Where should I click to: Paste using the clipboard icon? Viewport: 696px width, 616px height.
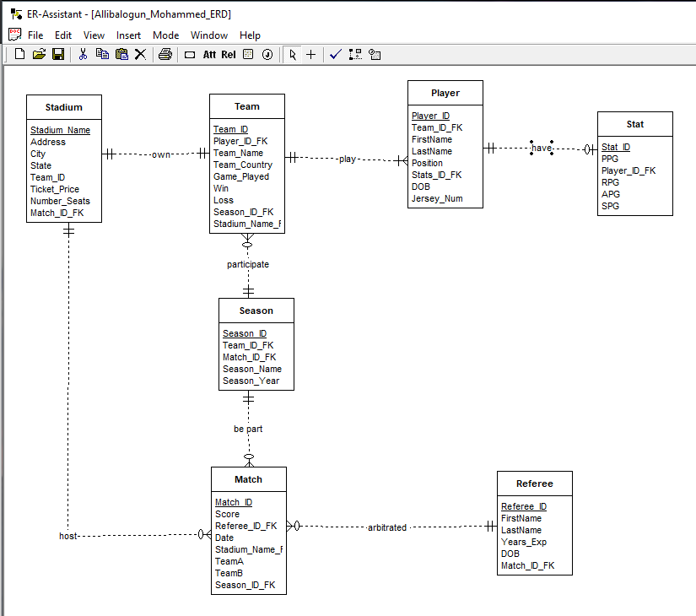click(121, 54)
